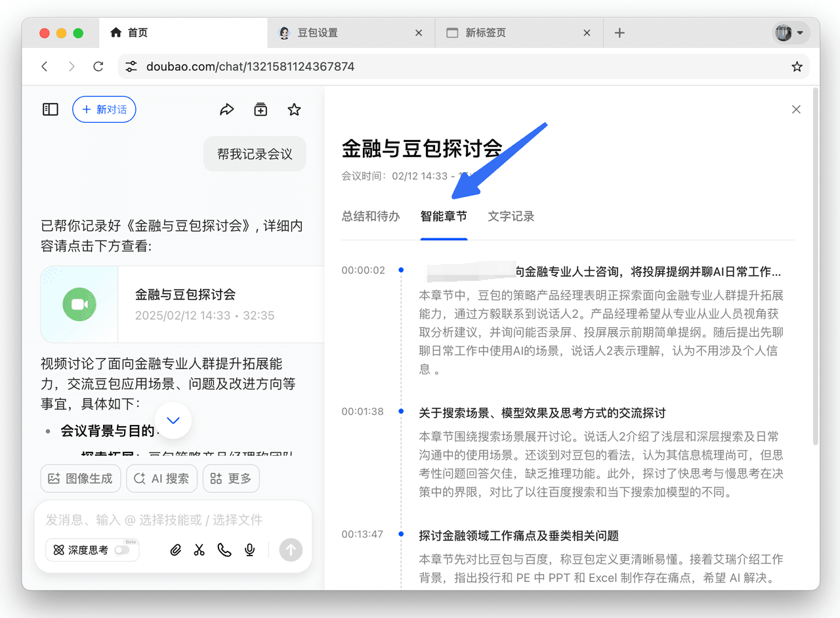This screenshot has width=840, height=618.
Task: Close the meeting notes side panel
Action: pyautogui.click(x=796, y=110)
